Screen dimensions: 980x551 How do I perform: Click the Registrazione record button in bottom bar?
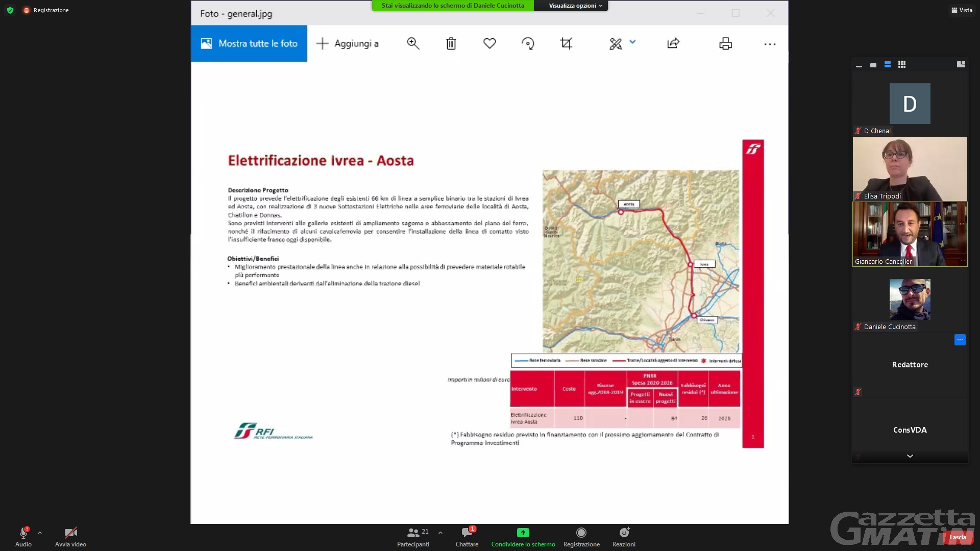[x=581, y=537]
